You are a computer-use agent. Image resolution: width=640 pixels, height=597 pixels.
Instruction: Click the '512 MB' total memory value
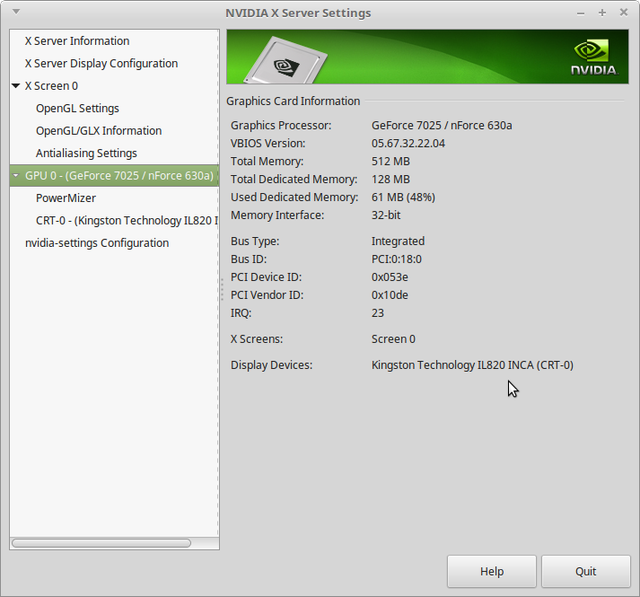[x=391, y=161]
